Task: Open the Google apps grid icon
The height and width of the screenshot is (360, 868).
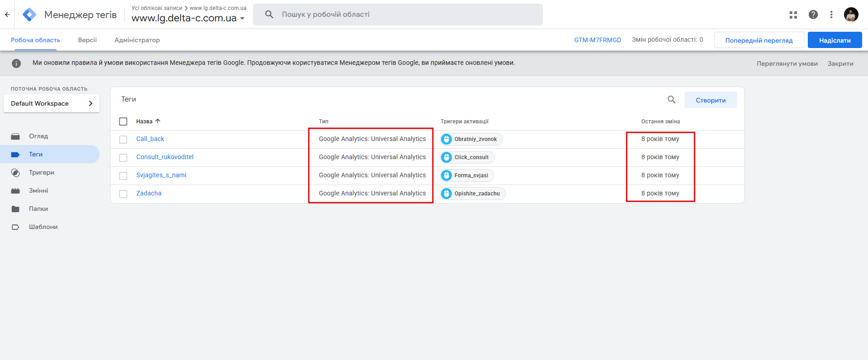Action: tap(793, 15)
